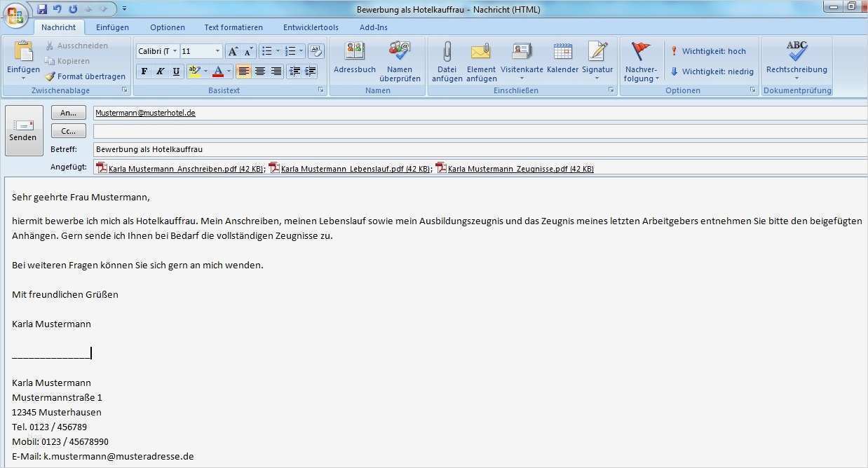Open the Optionen ribbon tab

point(168,27)
